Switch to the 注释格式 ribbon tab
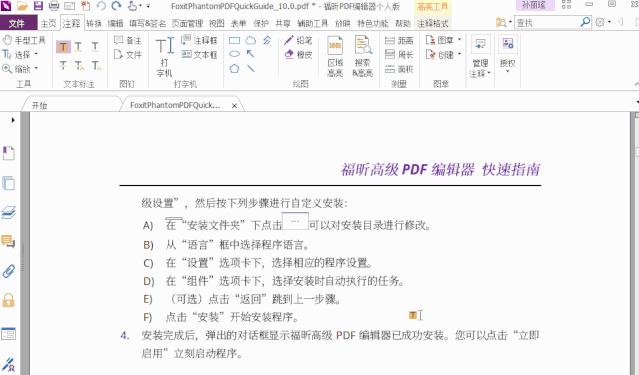This screenshot has width=639, height=375. 432,23
